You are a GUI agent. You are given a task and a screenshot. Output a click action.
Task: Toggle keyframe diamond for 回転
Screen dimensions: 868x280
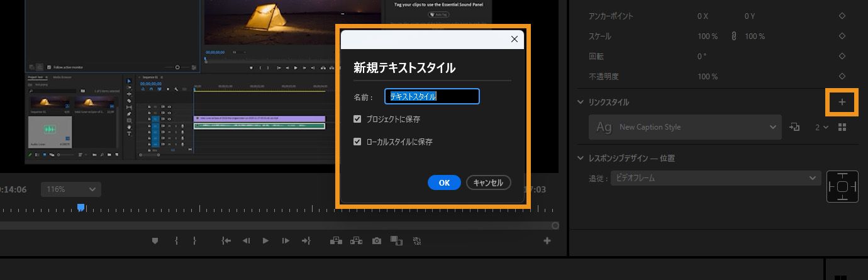842,57
